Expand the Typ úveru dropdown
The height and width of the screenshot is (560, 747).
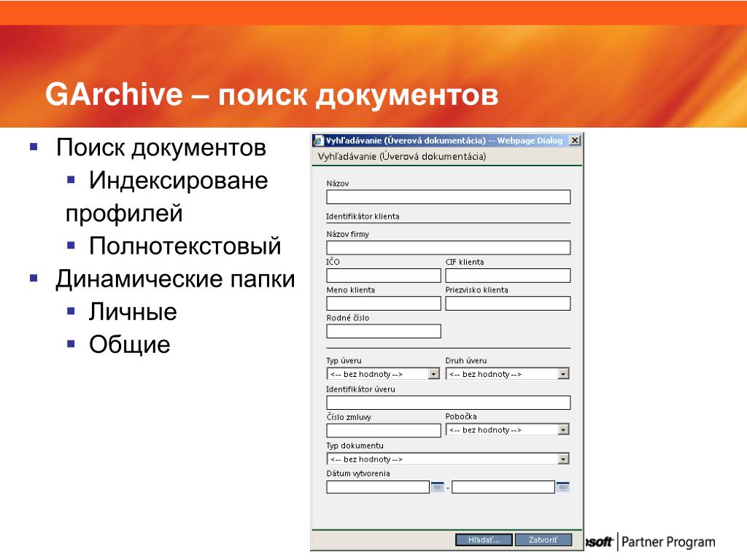coord(433,374)
